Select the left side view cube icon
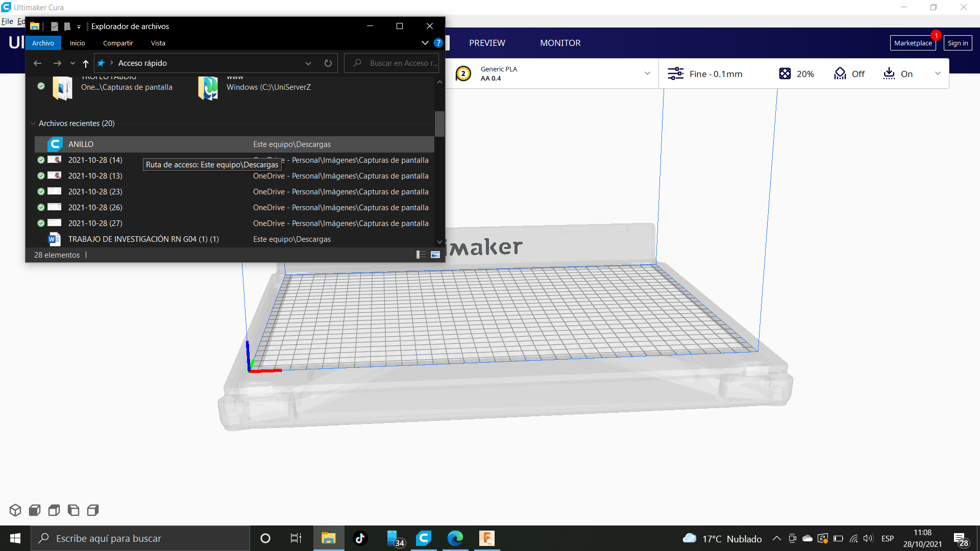 coord(73,510)
